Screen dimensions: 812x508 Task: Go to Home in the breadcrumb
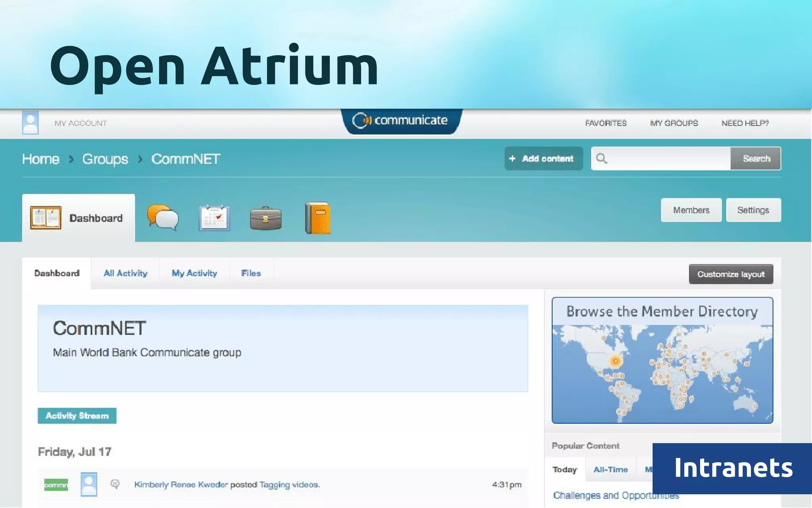coord(40,159)
